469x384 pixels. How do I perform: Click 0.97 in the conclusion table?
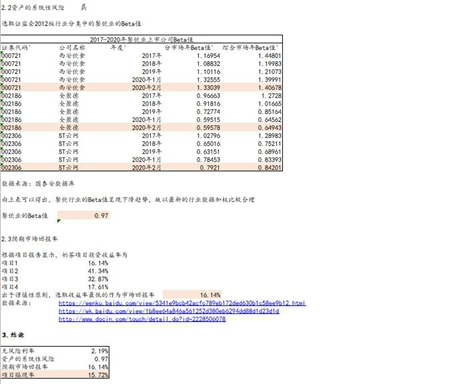101,359
